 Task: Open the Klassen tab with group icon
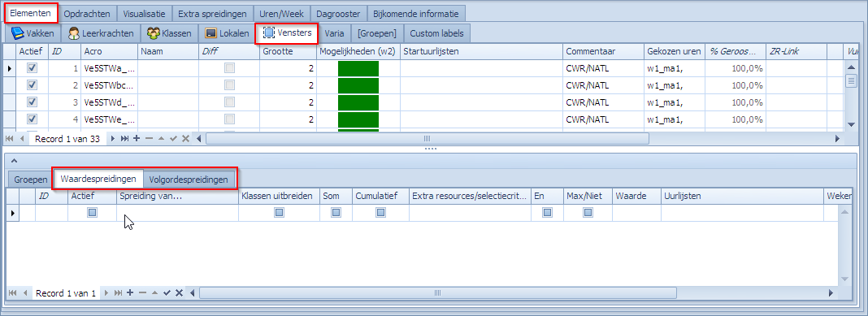pos(169,33)
